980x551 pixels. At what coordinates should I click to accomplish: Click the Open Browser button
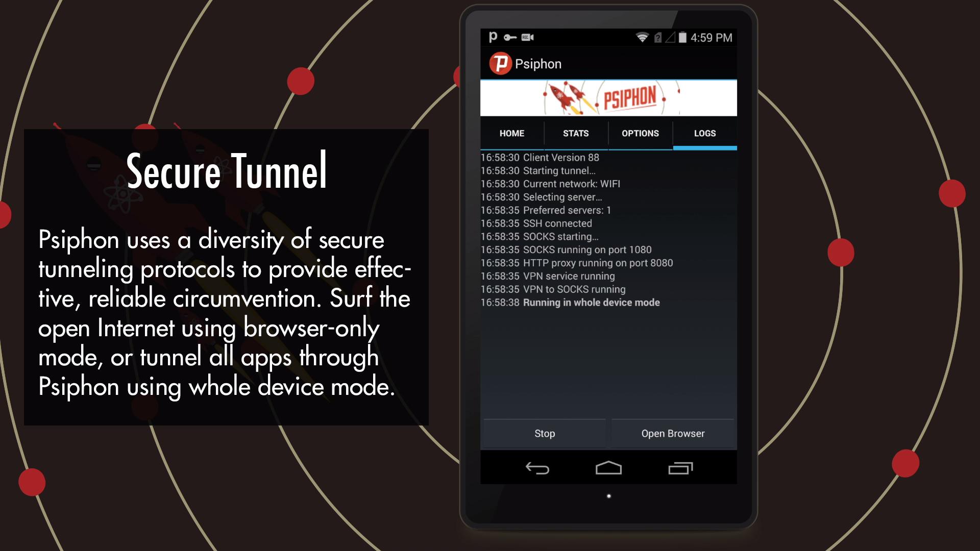click(672, 433)
